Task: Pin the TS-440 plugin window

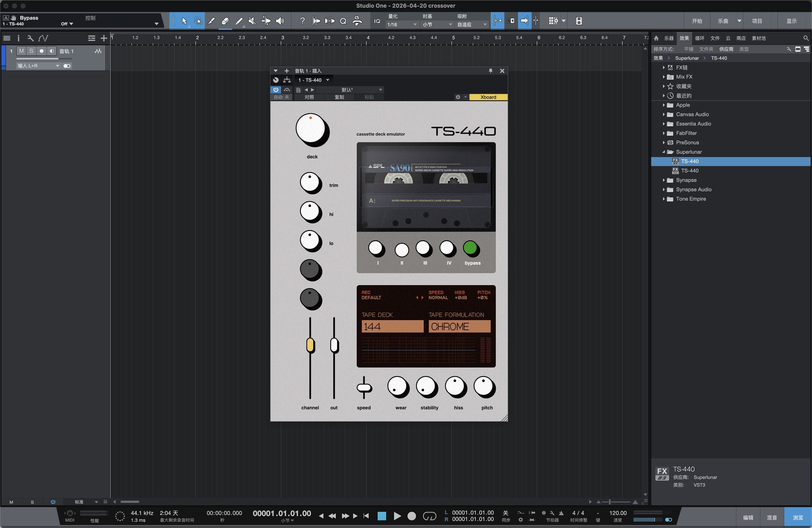Action: (491, 71)
